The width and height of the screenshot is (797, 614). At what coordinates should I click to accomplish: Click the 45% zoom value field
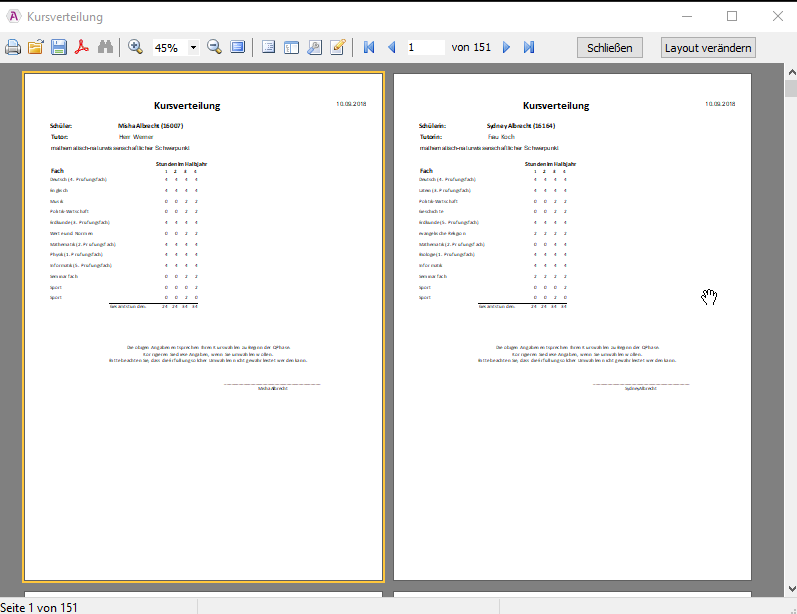click(x=170, y=48)
